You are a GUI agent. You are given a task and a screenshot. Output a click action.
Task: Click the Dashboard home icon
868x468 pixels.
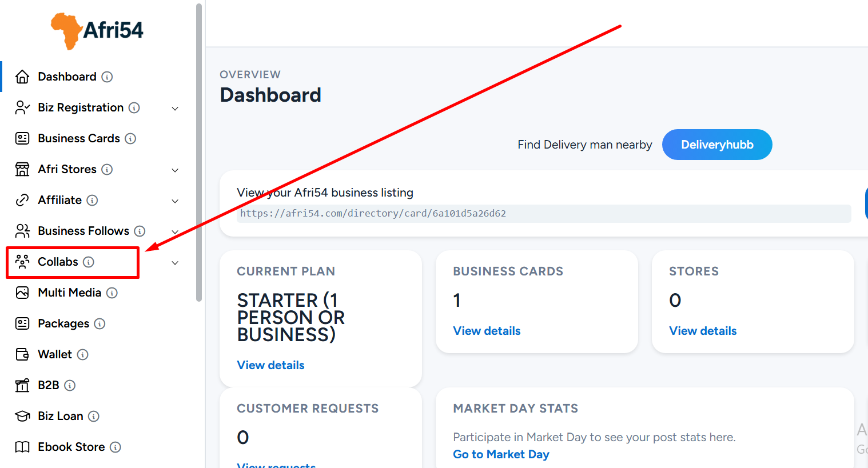pos(22,77)
